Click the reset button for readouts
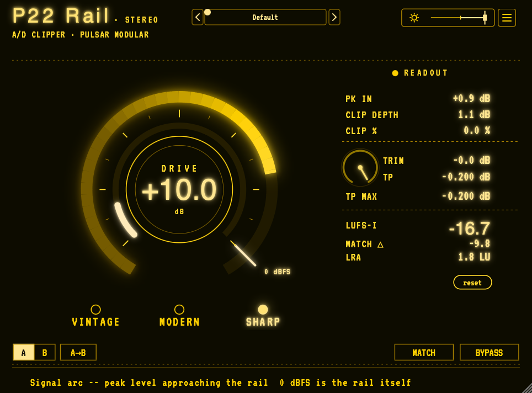 pos(472,283)
